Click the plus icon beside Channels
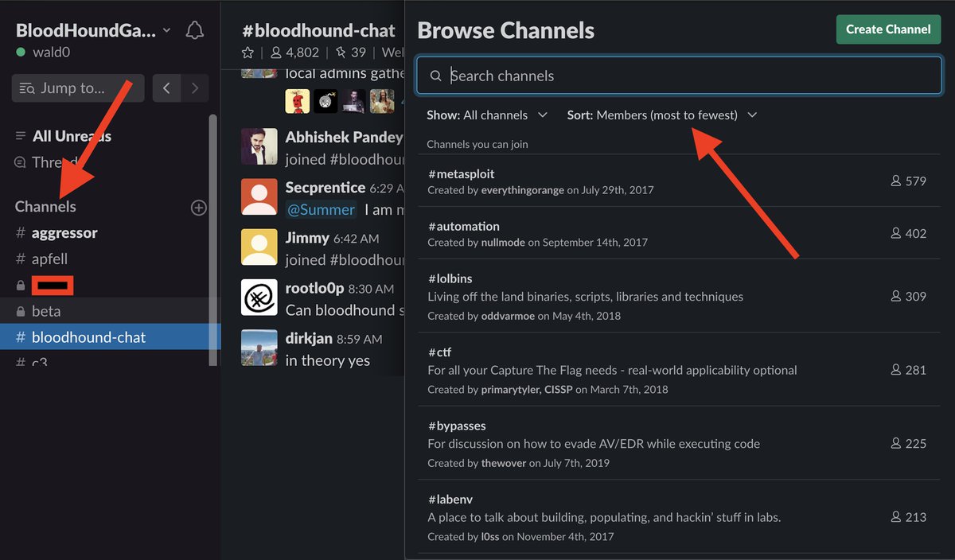955x560 pixels. coord(199,208)
